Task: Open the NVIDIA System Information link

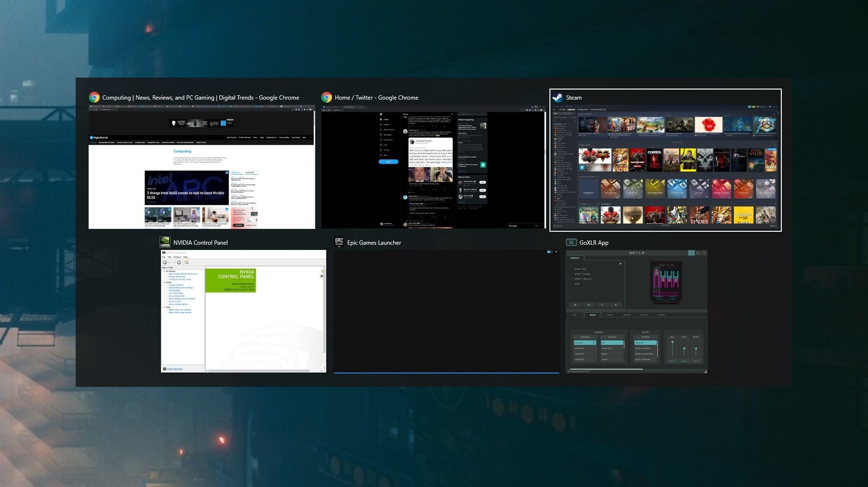Action: coord(174,369)
